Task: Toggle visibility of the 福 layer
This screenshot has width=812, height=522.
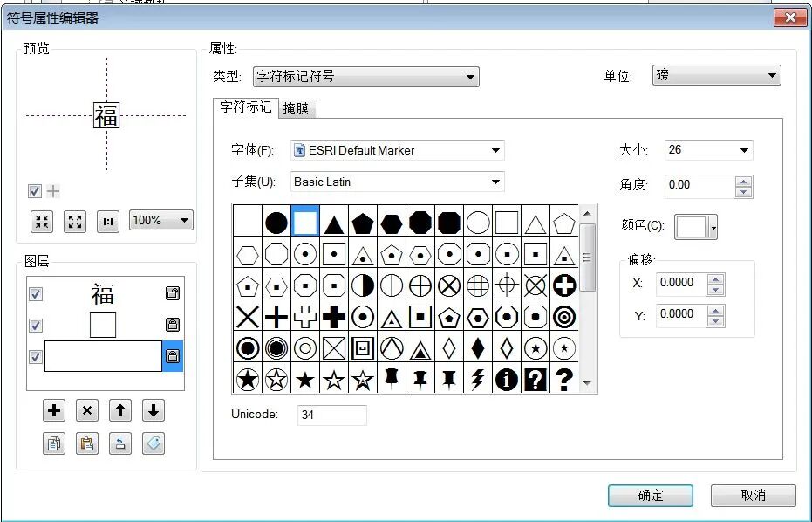Action: (x=35, y=294)
